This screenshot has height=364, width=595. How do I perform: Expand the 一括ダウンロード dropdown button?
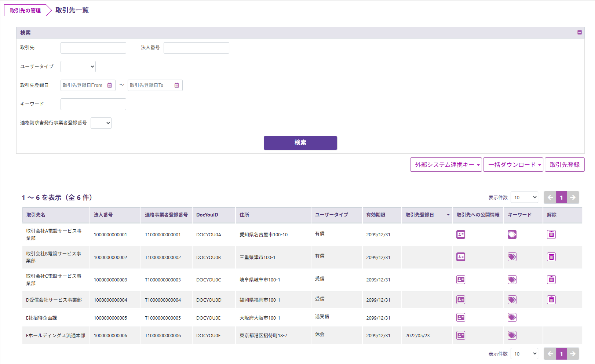click(x=513, y=165)
